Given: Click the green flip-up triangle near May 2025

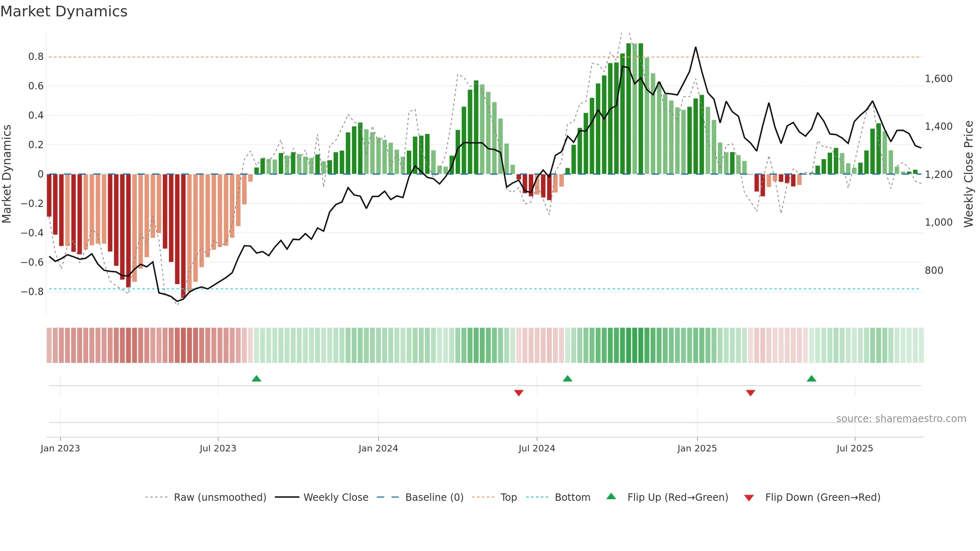Looking at the screenshot, I should pyautogui.click(x=811, y=379).
